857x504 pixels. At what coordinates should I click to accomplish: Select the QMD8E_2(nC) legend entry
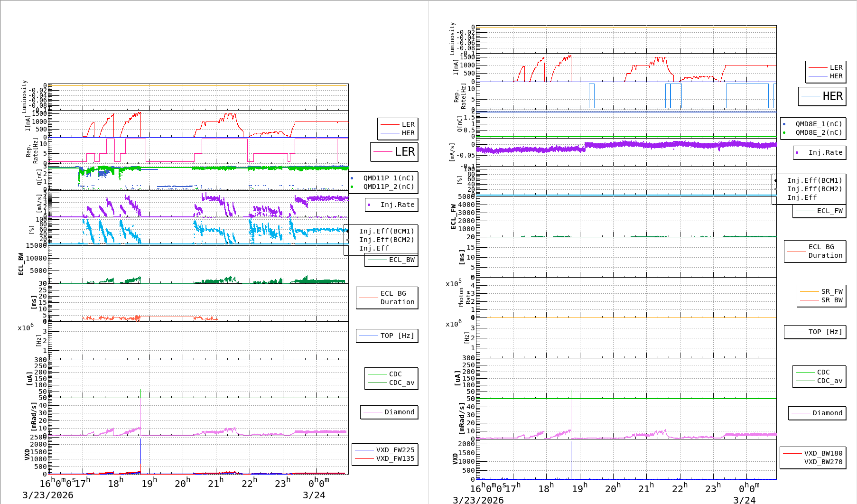[x=819, y=132]
